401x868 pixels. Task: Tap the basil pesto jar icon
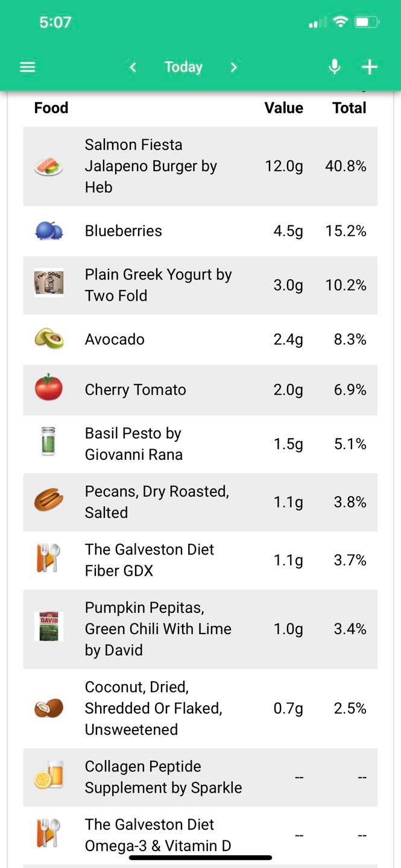pyautogui.click(x=48, y=444)
